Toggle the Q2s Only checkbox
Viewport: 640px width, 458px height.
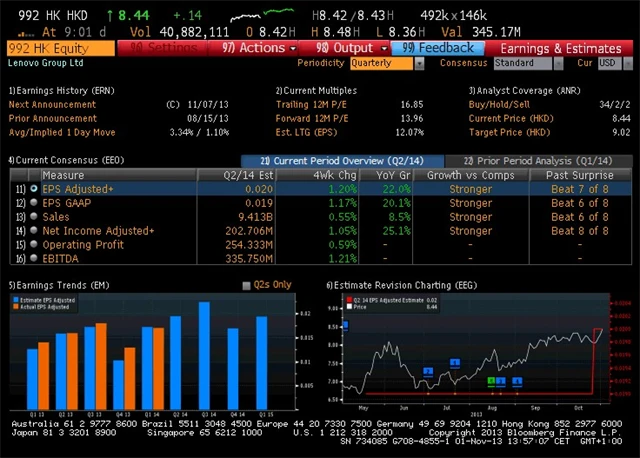coord(246,286)
